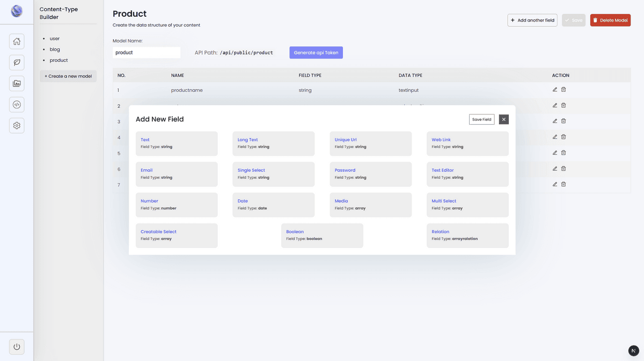The image size is (644, 361).
Task: Click Delete Model button
Action: (610, 20)
